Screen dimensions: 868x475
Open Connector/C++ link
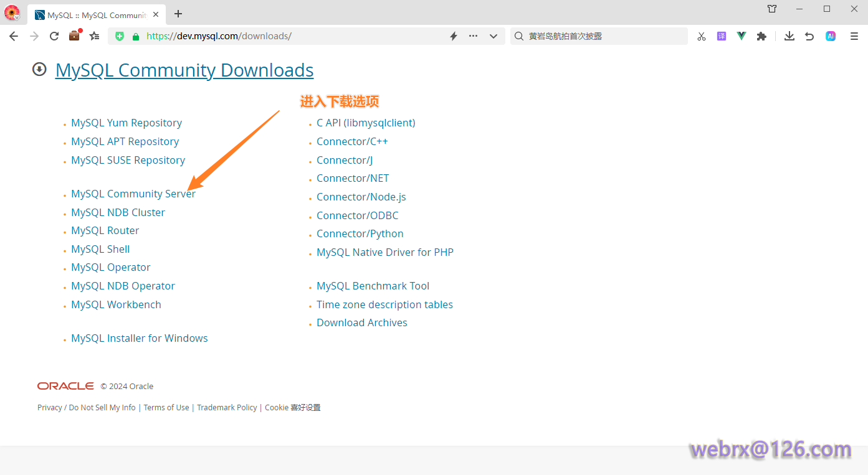point(352,142)
